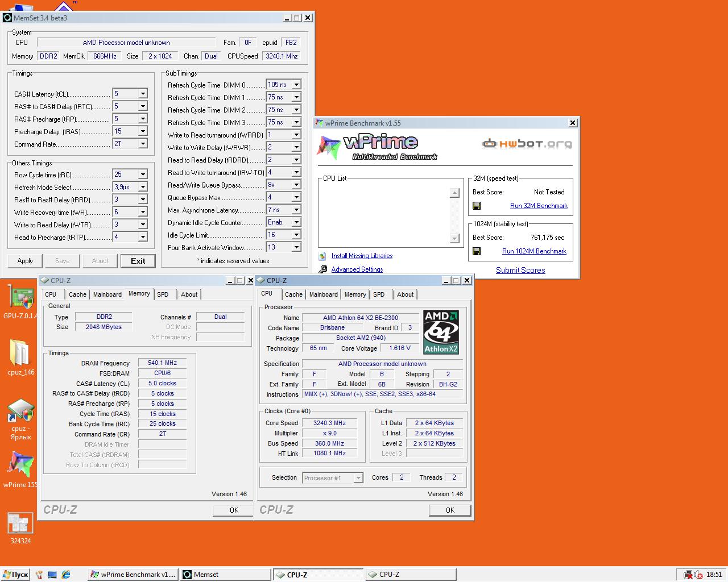Click the 761,175 sec best score text
The width and height of the screenshot is (728, 582).
[548, 238]
